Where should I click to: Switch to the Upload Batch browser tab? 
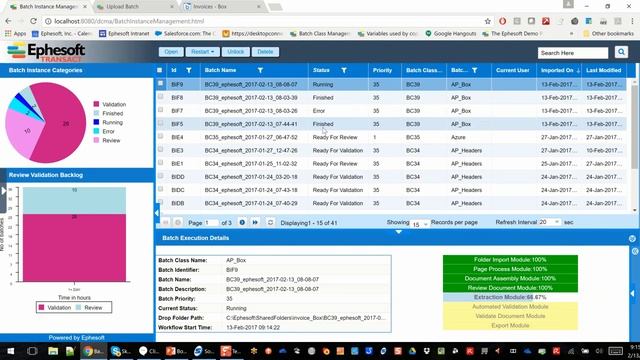(x=134, y=7)
